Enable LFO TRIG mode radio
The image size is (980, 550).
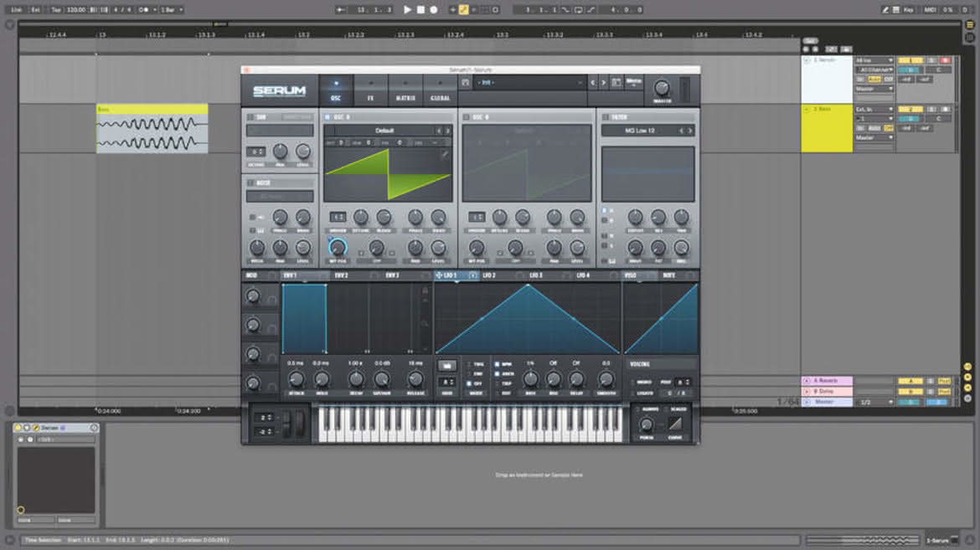click(x=470, y=364)
